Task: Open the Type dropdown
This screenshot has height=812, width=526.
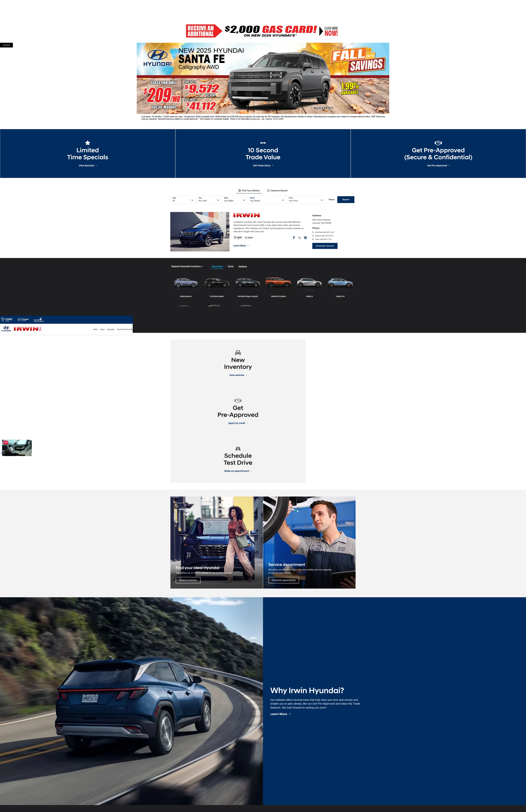Action: click(183, 200)
